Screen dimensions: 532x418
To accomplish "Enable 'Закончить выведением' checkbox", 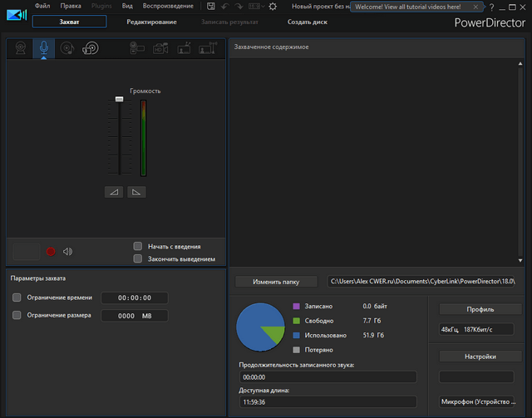I will tap(138, 258).
